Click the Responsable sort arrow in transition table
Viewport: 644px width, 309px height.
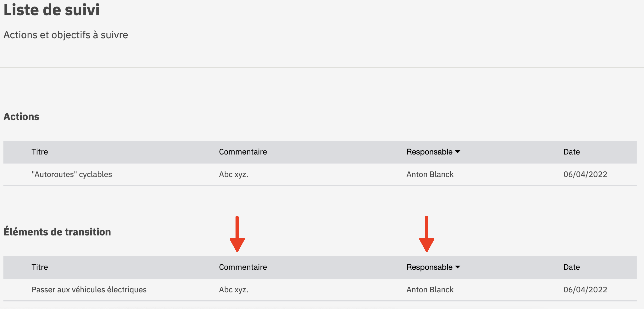point(458,267)
